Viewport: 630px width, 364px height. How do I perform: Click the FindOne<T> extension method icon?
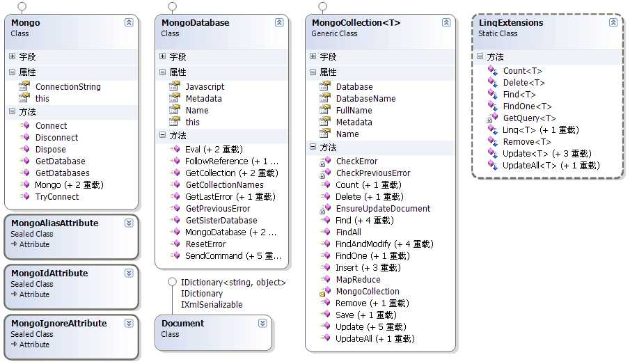[493, 106]
